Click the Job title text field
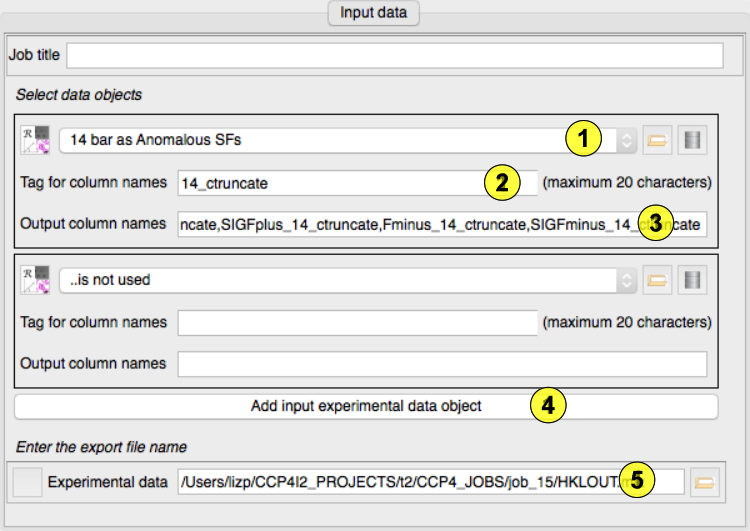Viewport: 750px width, 531px height. [x=394, y=55]
